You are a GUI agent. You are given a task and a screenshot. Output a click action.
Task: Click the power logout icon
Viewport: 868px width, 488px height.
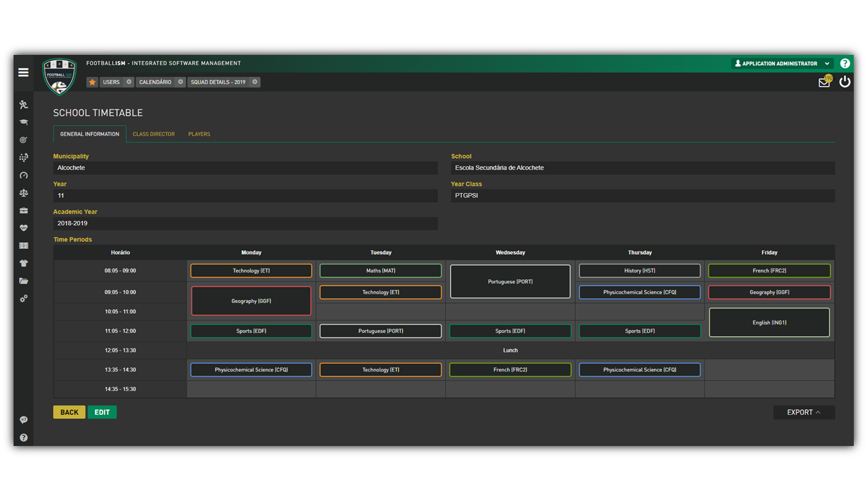tap(845, 81)
